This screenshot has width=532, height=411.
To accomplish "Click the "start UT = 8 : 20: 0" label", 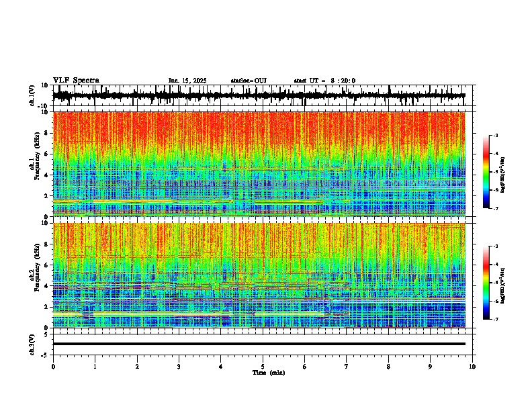I will 324,81.
